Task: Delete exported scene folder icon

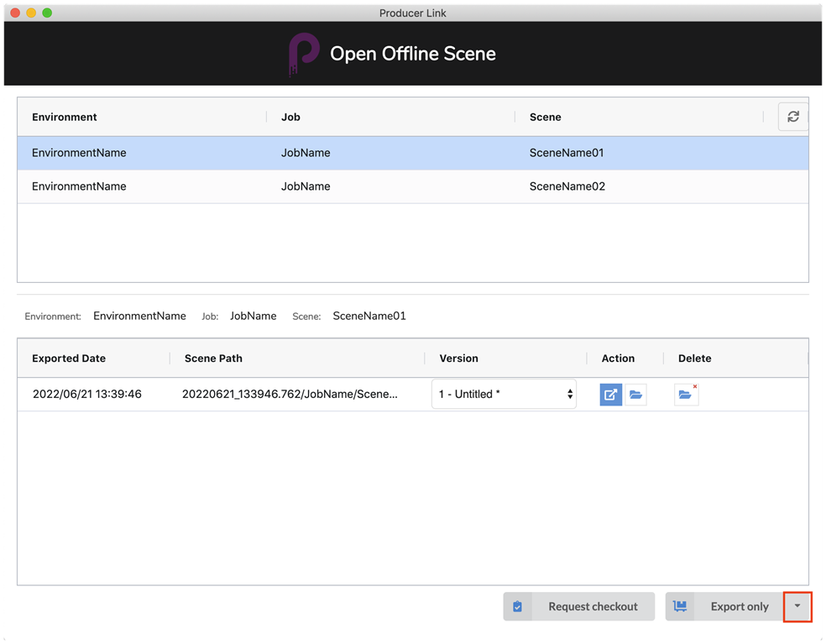Action: pos(686,395)
